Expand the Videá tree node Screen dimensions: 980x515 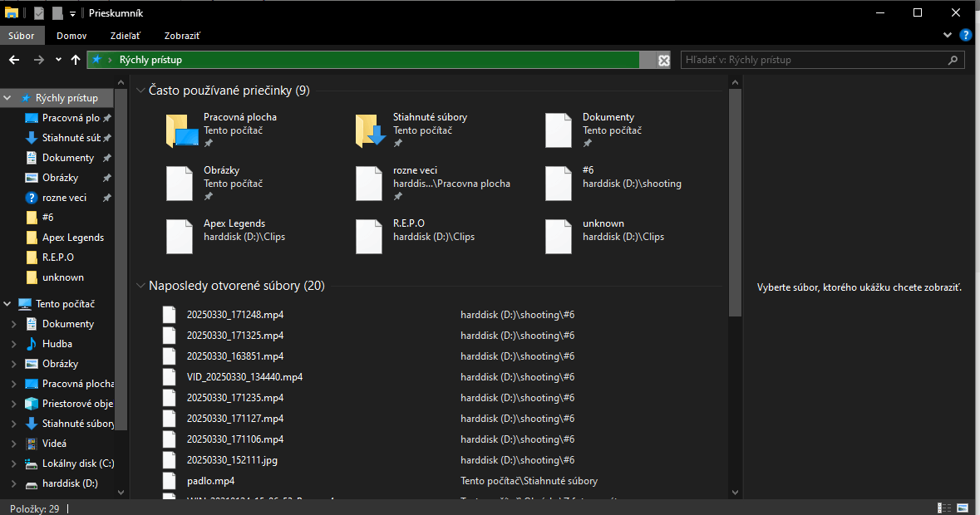point(14,444)
